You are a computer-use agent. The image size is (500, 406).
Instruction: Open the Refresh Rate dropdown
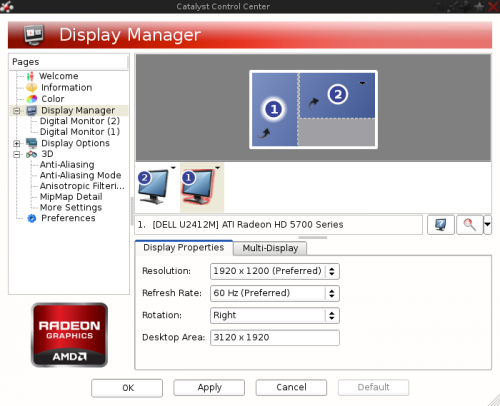click(x=275, y=293)
